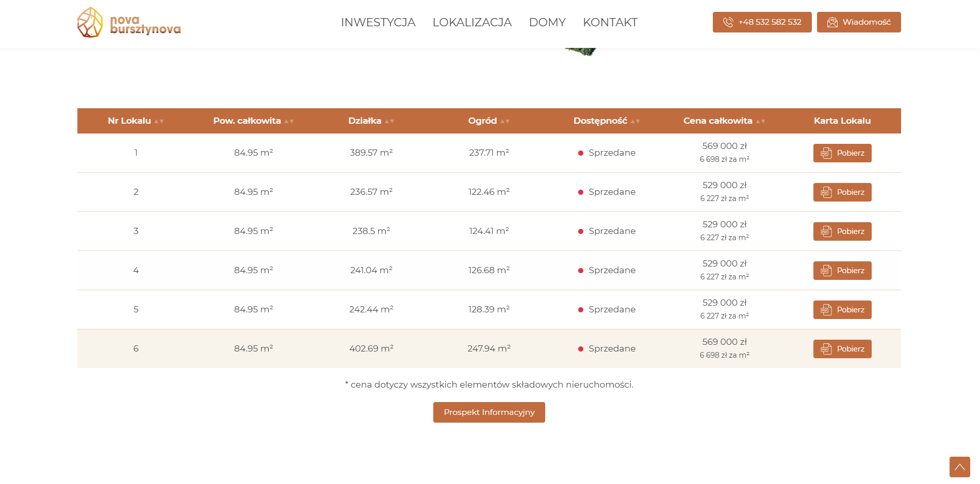Download PDF card for unit 2
Image resolution: width=980 pixels, height=484 pixels.
click(x=842, y=192)
